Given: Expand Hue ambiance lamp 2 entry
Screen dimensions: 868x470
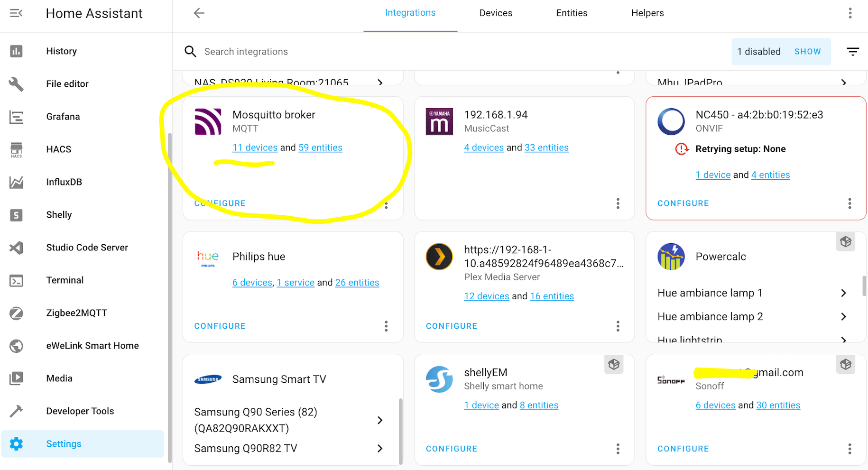Looking at the screenshot, I should 843,317.
